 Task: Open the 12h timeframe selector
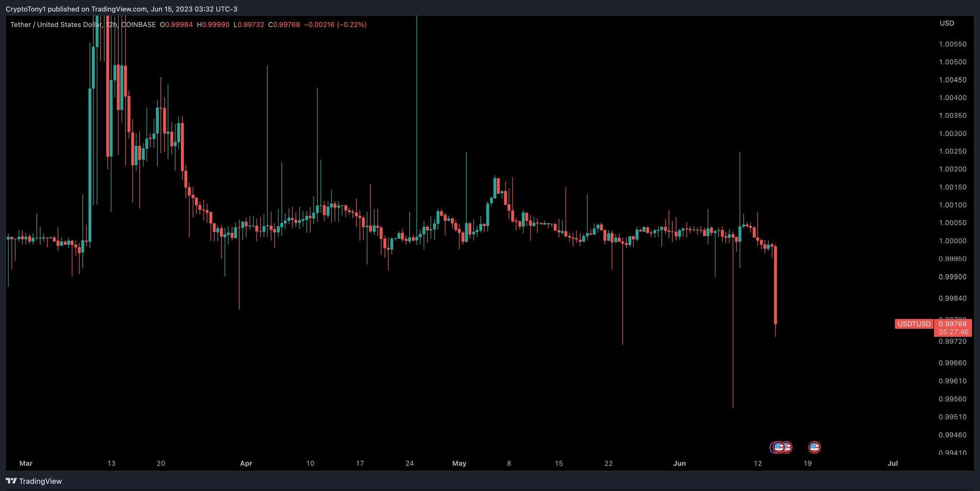click(x=111, y=24)
